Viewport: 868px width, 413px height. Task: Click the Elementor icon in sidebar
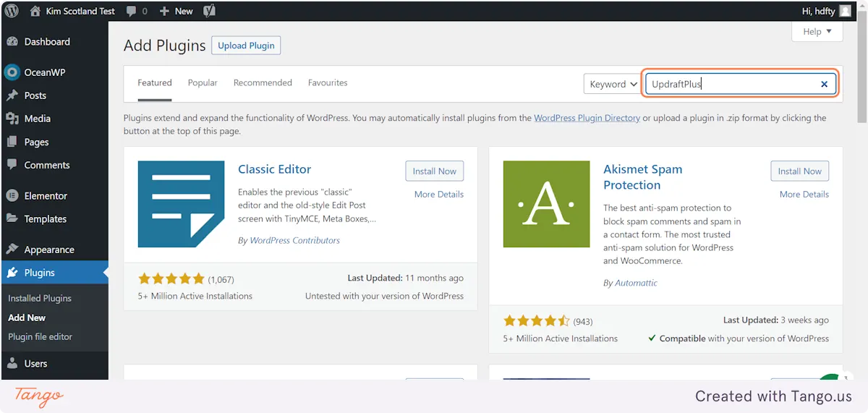pyautogui.click(x=12, y=195)
